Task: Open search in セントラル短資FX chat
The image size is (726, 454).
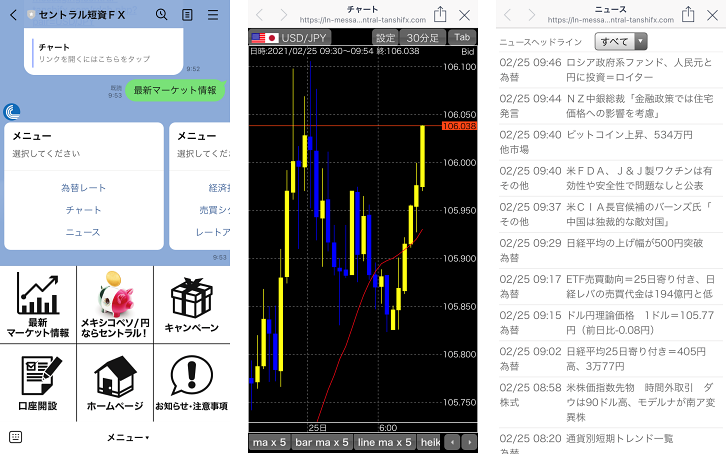Action: click(x=161, y=14)
